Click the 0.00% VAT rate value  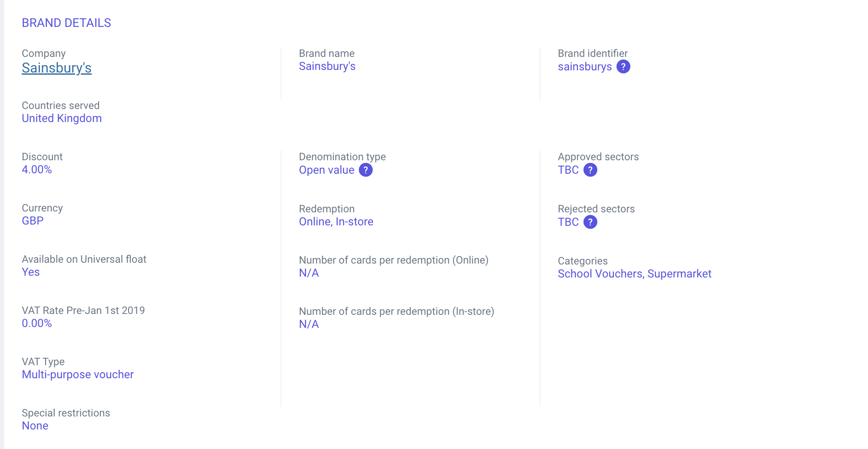coord(37,323)
